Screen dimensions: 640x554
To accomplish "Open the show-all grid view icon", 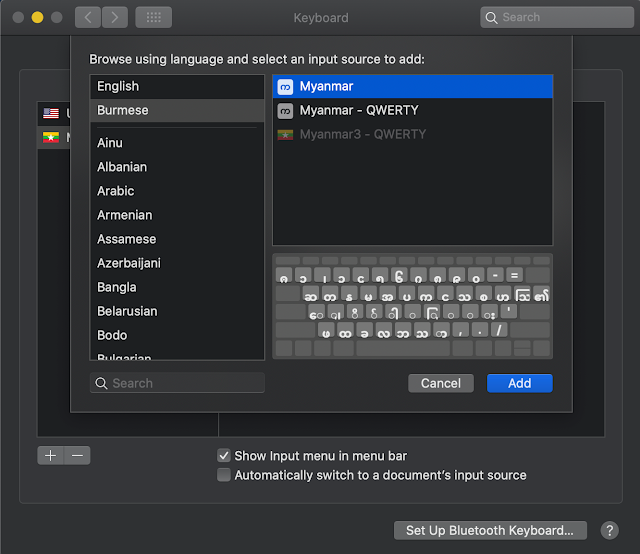I will [x=153, y=17].
